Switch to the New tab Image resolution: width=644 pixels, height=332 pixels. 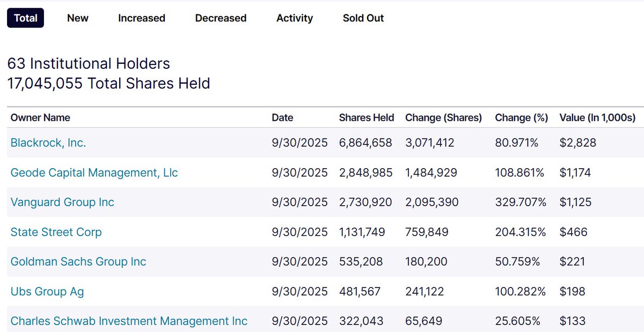point(78,18)
